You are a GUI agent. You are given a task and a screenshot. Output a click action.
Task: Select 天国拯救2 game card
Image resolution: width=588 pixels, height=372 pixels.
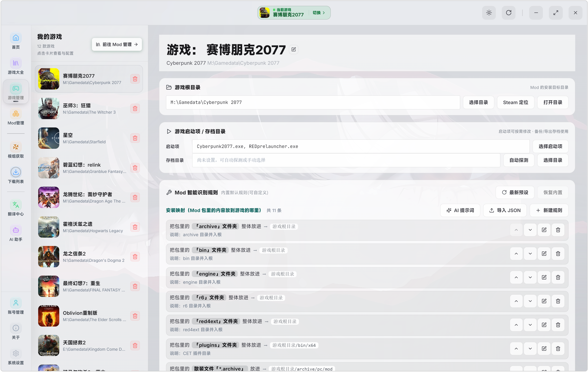(x=89, y=346)
